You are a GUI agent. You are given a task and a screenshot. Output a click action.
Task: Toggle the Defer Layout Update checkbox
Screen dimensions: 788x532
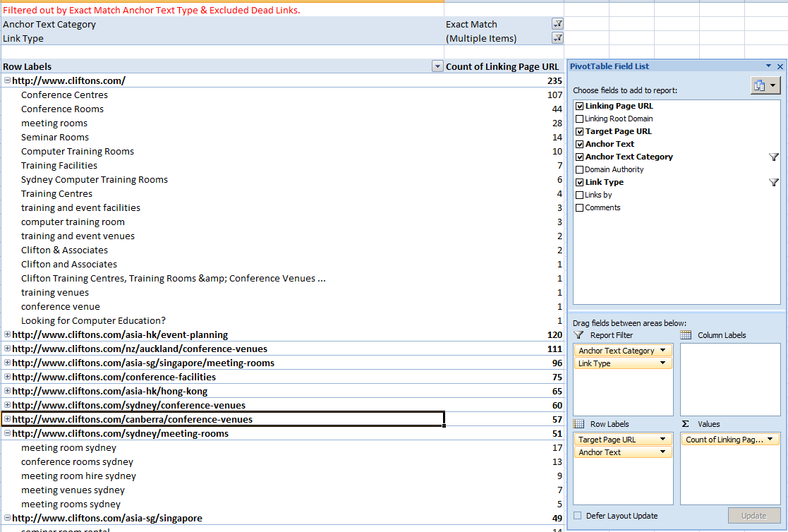(578, 516)
